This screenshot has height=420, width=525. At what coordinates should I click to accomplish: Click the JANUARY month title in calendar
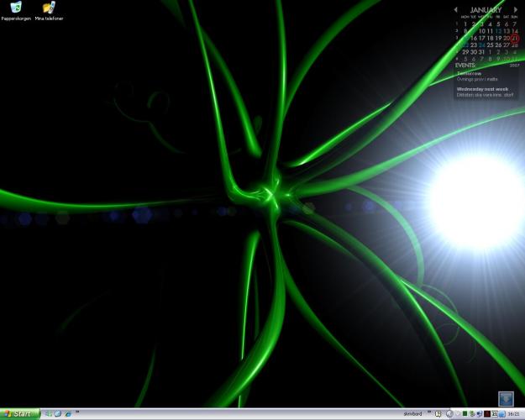click(x=486, y=10)
